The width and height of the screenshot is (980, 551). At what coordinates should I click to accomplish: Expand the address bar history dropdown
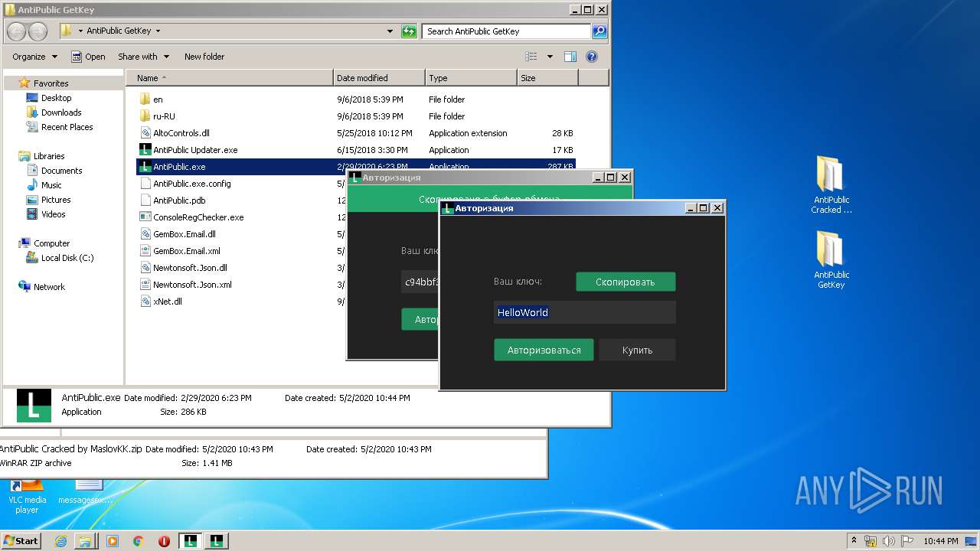(390, 31)
